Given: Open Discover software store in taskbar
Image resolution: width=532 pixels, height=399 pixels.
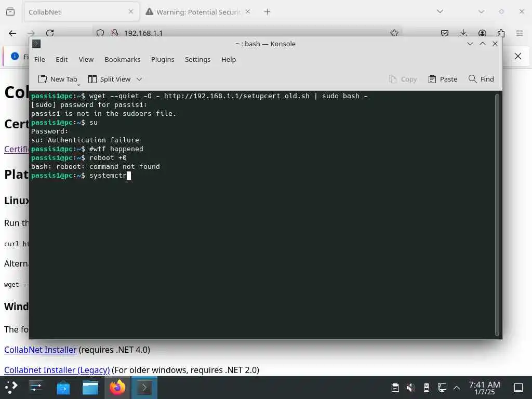Looking at the screenshot, I should coord(63,388).
